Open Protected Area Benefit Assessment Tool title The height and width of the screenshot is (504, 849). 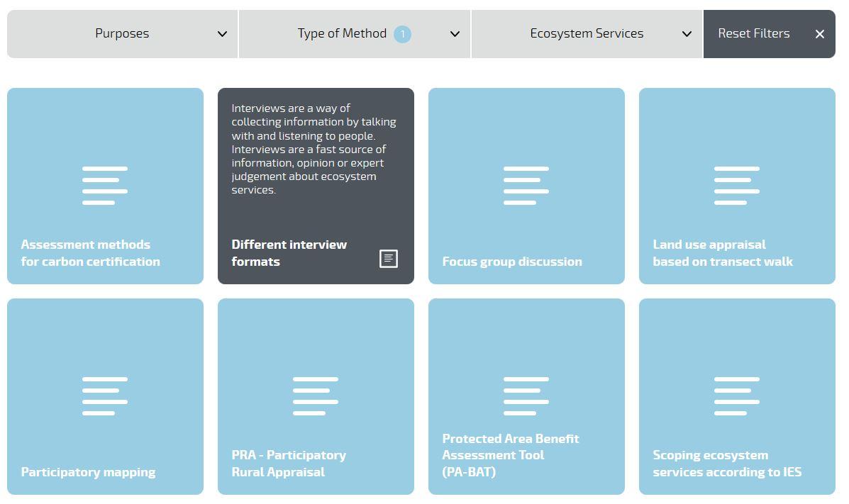pyautogui.click(x=511, y=455)
